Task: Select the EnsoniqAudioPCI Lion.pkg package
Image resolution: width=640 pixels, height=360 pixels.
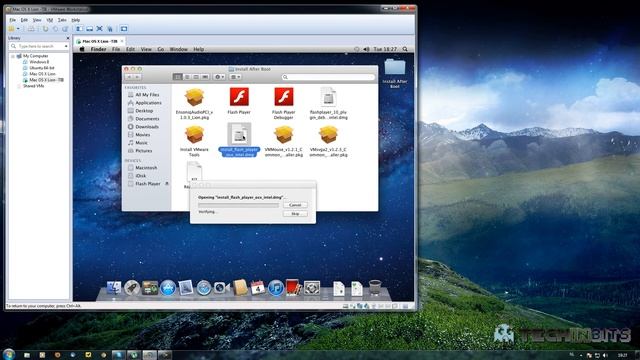Action: click(194, 97)
